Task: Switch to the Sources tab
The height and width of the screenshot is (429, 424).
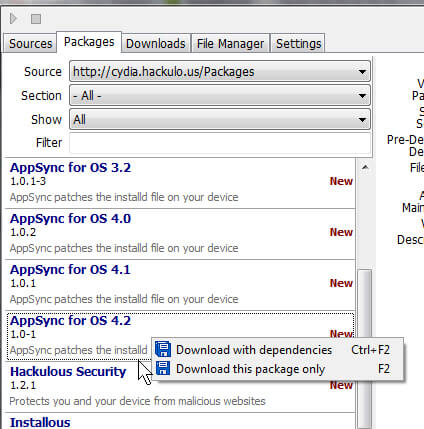Action: click(x=30, y=43)
